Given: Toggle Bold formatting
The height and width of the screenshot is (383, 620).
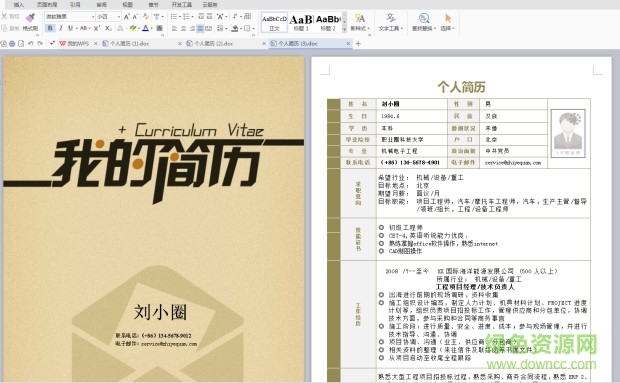Looking at the screenshot, I should [50, 28].
